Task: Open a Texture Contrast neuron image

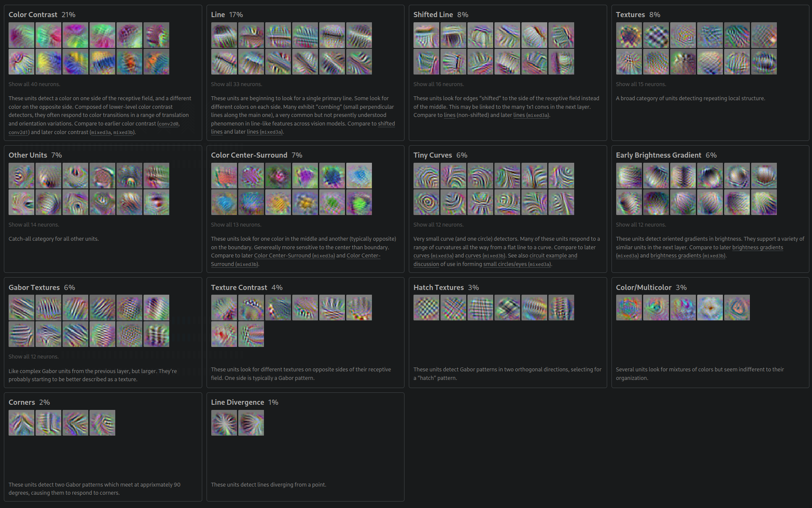Action: coord(224,308)
